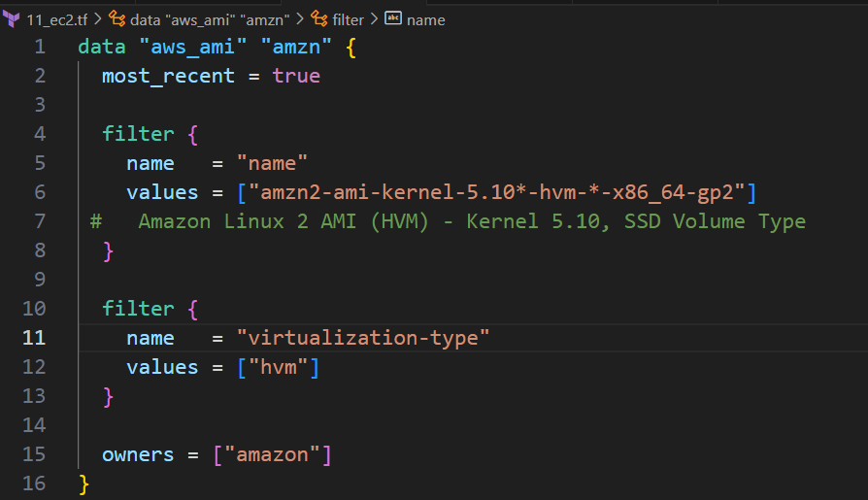Select the name breadcrumb segment
Viewport: 868px width, 500px height.
pyautogui.click(x=425, y=20)
